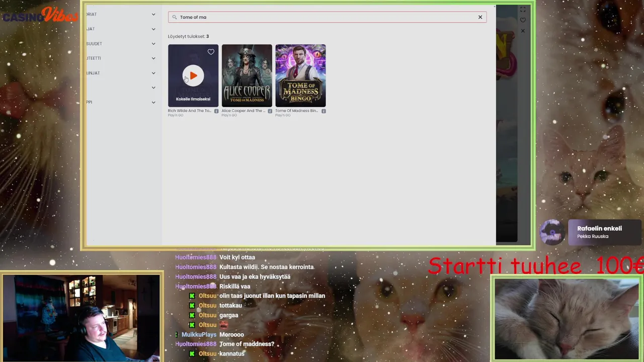Click chat message 'Uus vaa ja eka hyväksytää'
Image resolution: width=644 pixels, height=362 pixels.
click(x=255, y=277)
